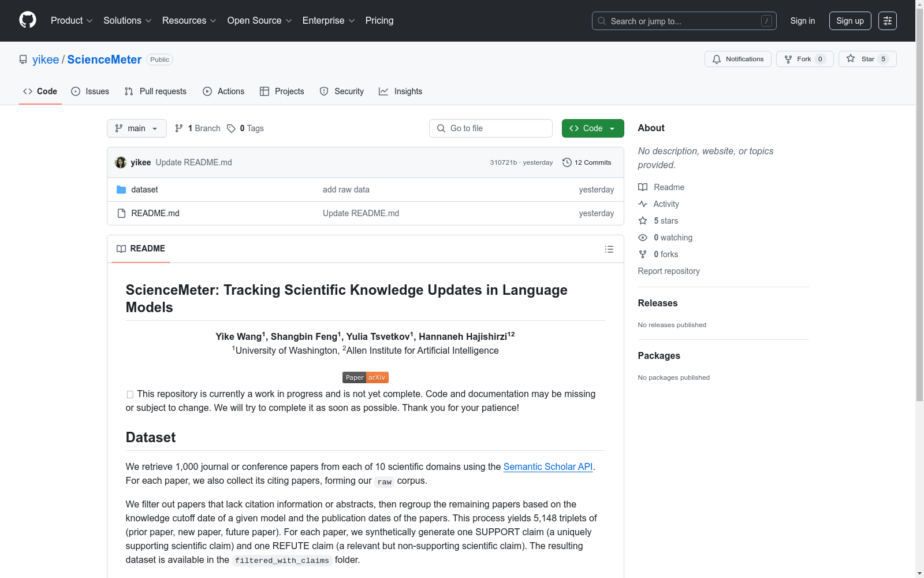Open the main branch selector dropdown
The height and width of the screenshot is (578, 924).
[137, 128]
